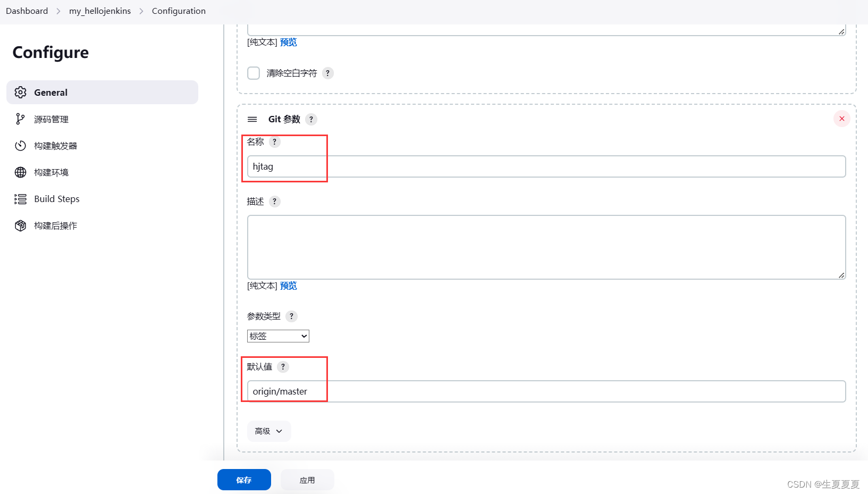Click the 保存 save button
The width and height of the screenshot is (868, 494).
tap(244, 480)
